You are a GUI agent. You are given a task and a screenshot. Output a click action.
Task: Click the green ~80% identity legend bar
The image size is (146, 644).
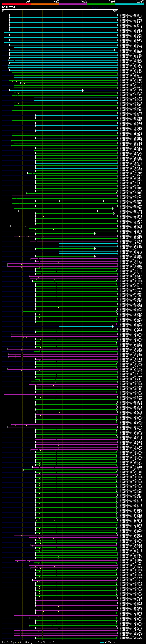[101, 4]
